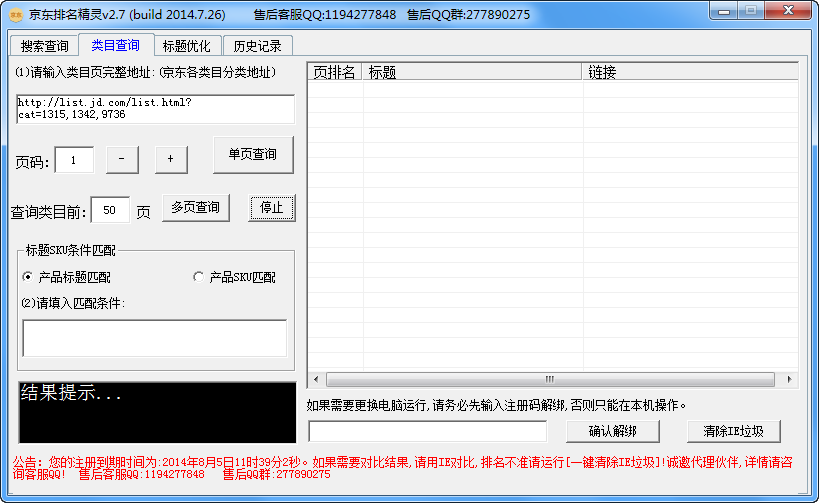
Task: Open the 历史记录 tab
Action: (x=257, y=46)
